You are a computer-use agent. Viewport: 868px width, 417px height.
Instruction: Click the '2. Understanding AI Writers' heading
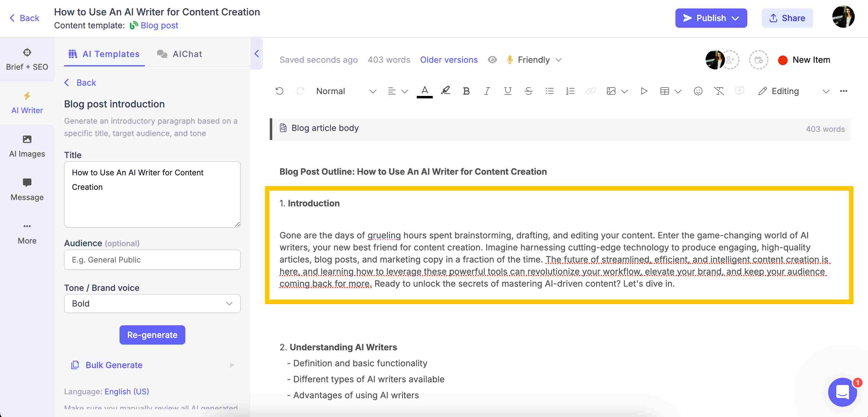tap(338, 347)
